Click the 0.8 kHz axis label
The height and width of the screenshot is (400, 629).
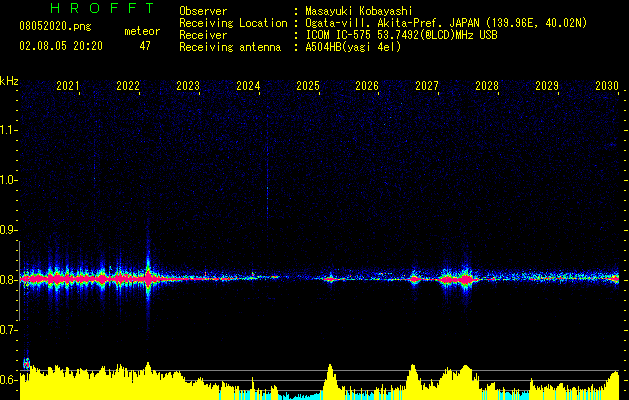pyautogui.click(x=8, y=280)
